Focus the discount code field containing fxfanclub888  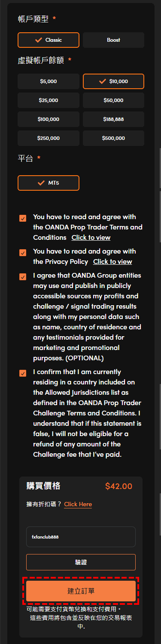(x=81, y=537)
